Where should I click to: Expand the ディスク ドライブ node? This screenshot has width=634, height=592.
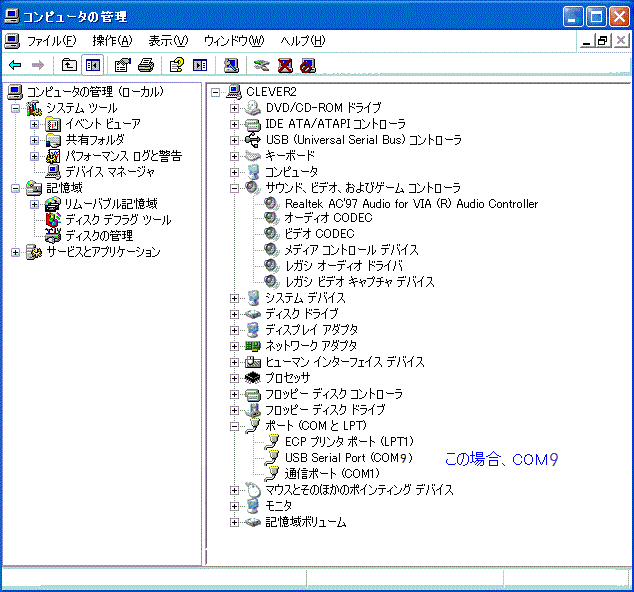tap(234, 314)
